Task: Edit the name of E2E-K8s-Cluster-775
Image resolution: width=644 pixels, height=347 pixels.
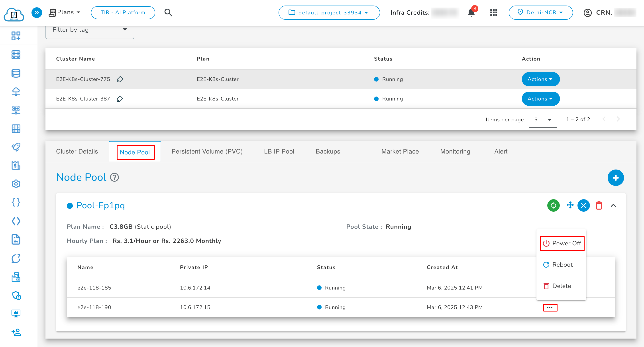Action: (120, 79)
